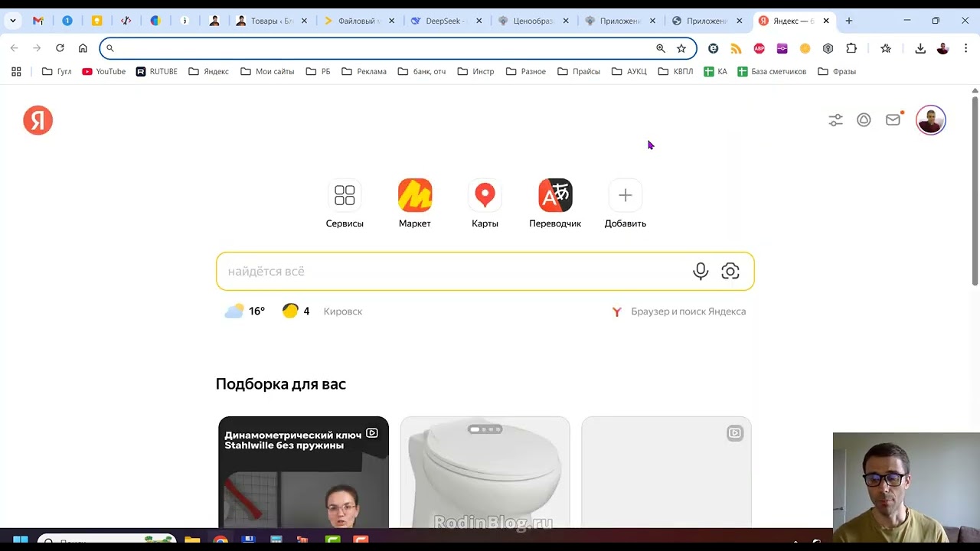The height and width of the screenshot is (551, 980).
Task: Expand the Гугл bookmarks folder
Action: coord(57,71)
